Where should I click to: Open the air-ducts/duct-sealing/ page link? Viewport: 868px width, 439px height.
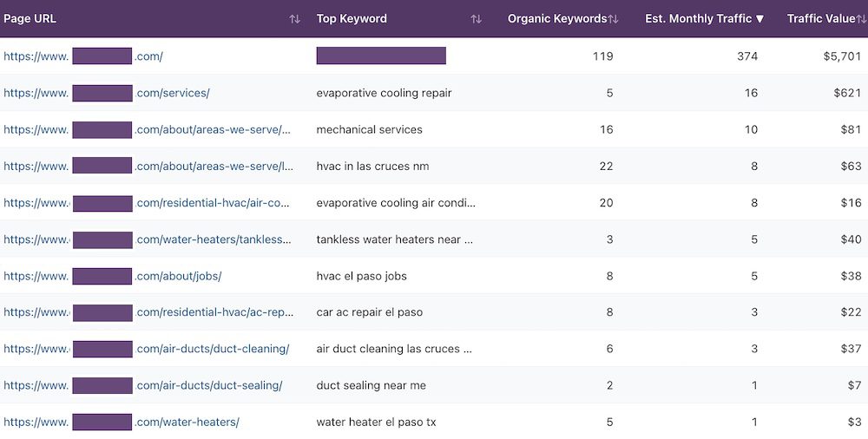pyautogui.click(x=209, y=385)
